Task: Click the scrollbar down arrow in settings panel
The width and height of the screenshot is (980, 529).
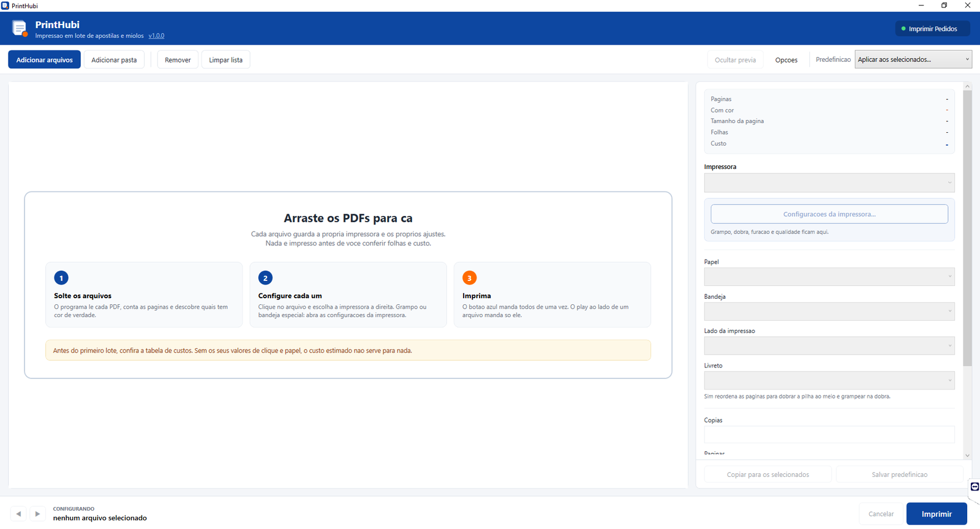Action: [x=968, y=455]
